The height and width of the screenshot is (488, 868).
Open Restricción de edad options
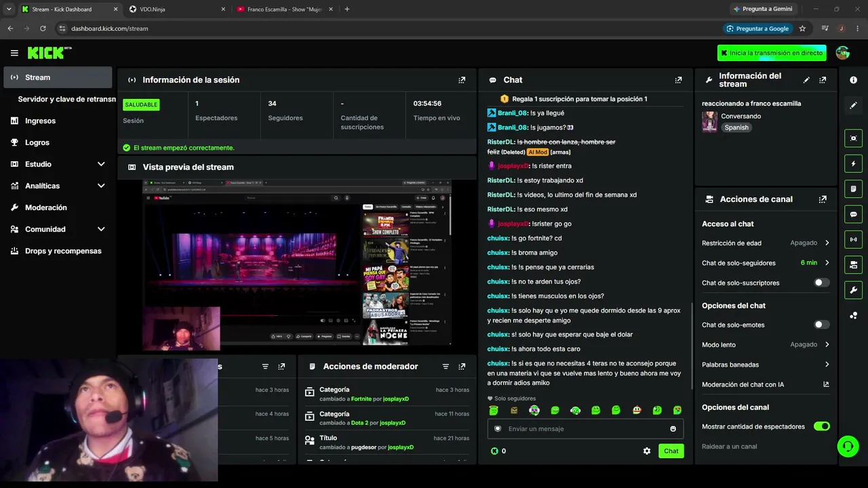[x=766, y=243]
